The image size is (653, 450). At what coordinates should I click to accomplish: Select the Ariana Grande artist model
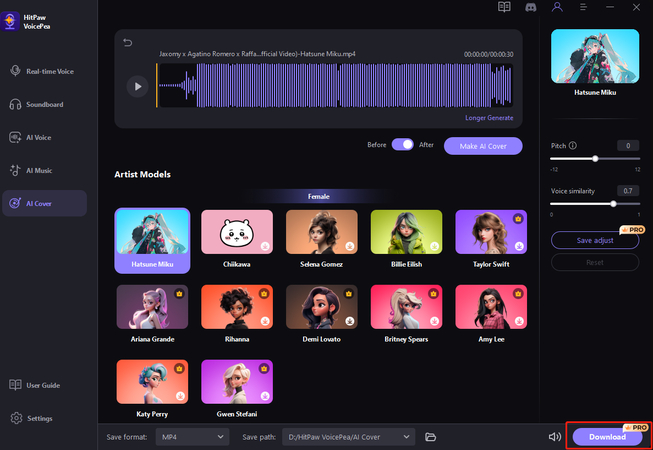pos(152,315)
